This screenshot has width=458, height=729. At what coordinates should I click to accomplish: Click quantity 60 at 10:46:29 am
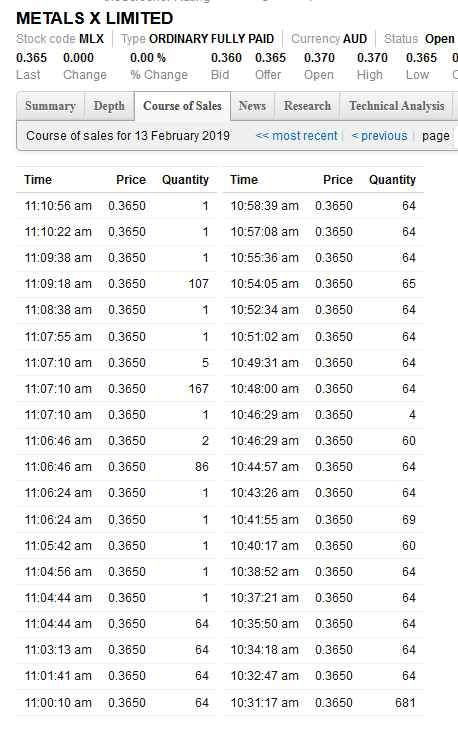[409, 441]
